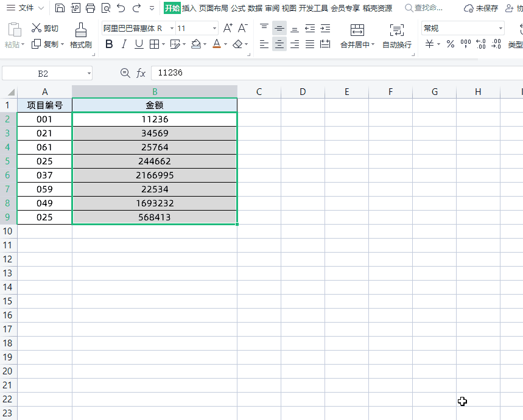Toggle Underline formatting
This screenshot has width=523, height=420.
(139, 44)
